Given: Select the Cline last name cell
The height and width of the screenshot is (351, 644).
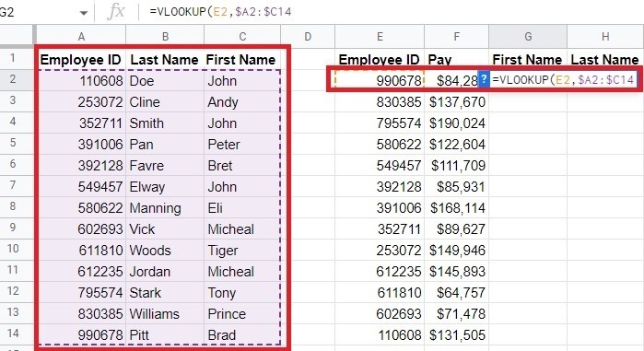Looking at the screenshot, I should [x=165, y=102].
